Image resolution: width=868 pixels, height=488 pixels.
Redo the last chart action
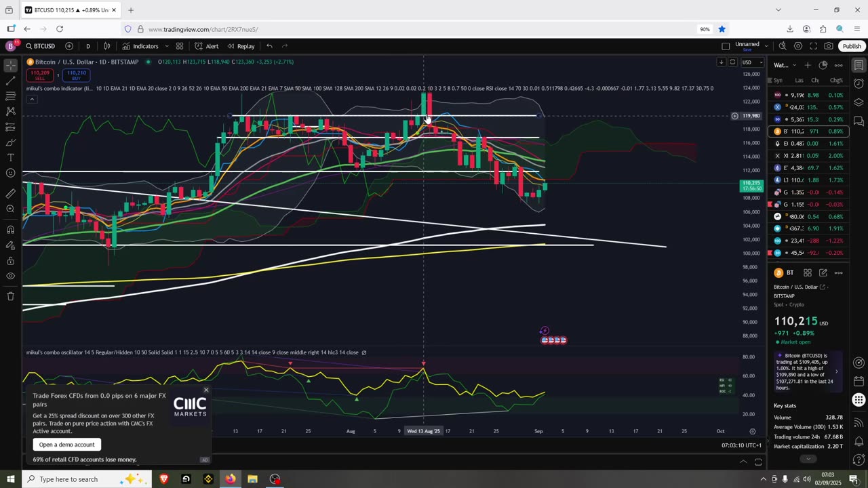point(285,46)
